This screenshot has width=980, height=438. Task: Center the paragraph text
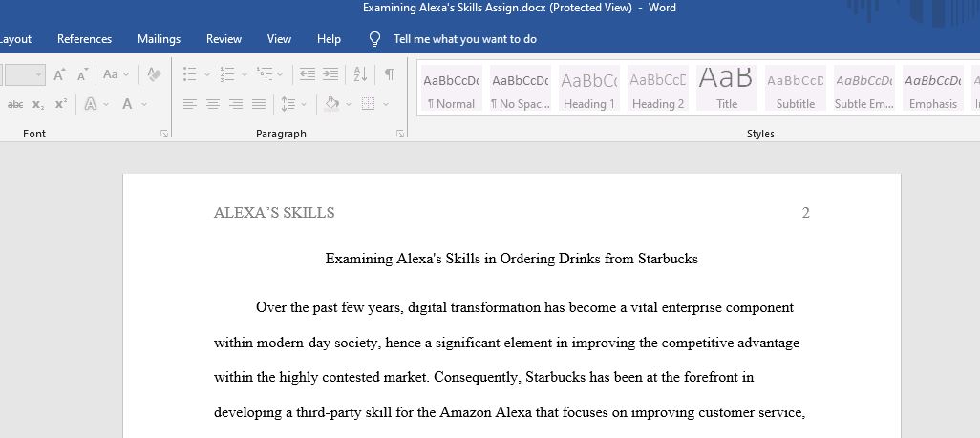[213, 104]
